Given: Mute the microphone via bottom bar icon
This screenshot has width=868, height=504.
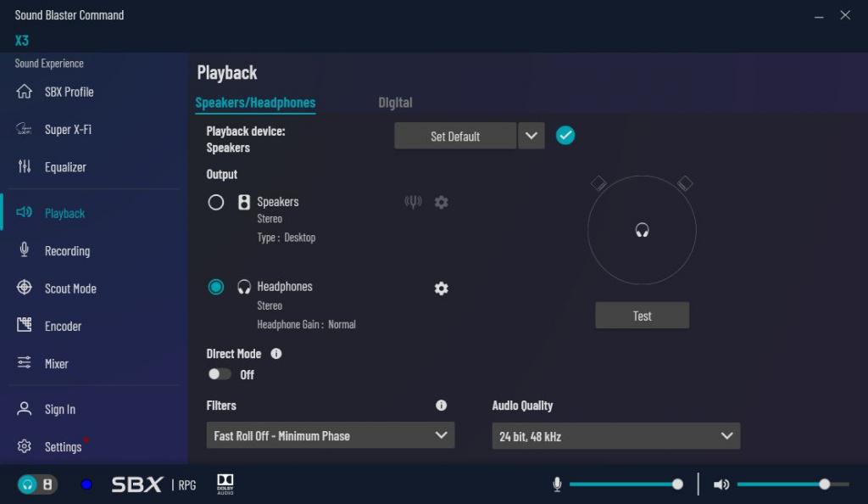Looking at the screenshot, I should [x=557, y=484].
